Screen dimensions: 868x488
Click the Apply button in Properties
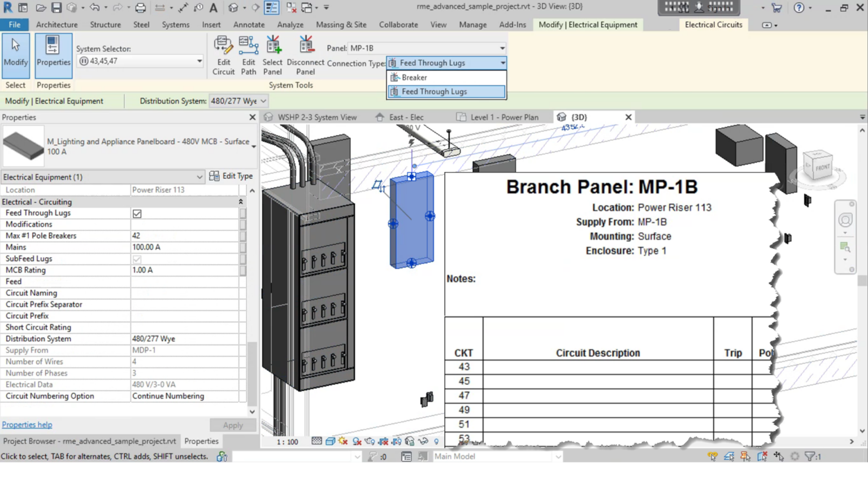point(233,425)
